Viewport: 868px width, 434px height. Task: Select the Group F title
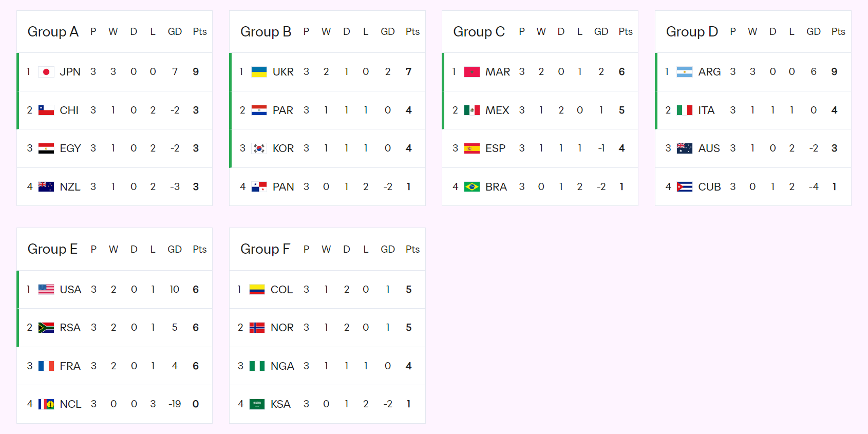265,249
